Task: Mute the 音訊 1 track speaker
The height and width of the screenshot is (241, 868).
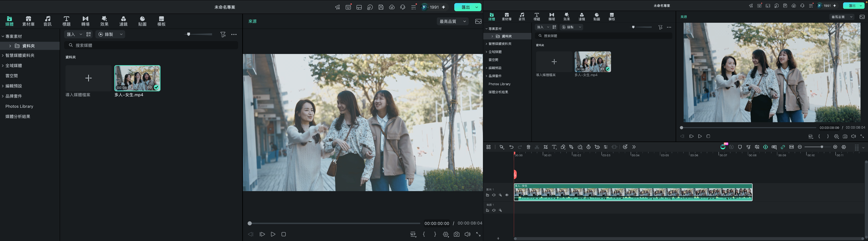Action: point(494,210)
